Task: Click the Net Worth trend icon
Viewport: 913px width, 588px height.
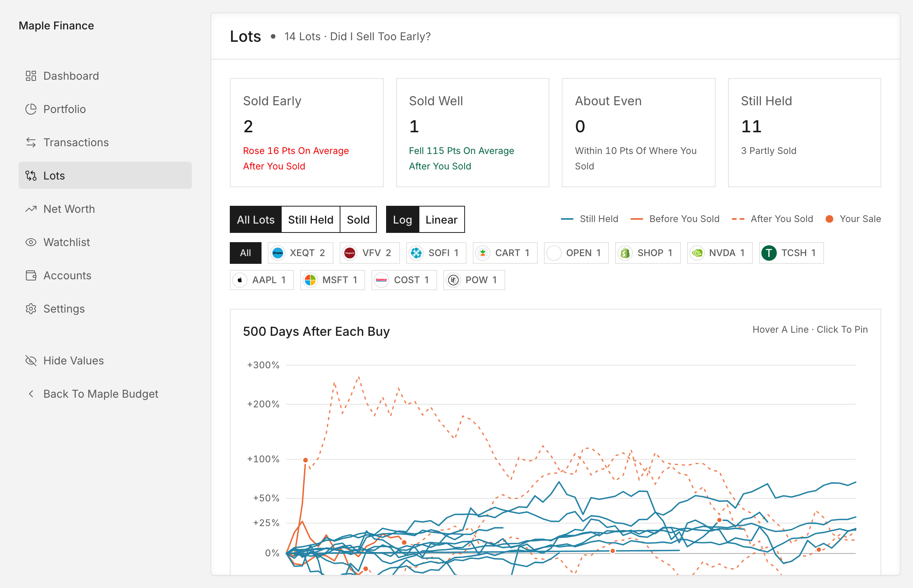Action: coord(31,209)
